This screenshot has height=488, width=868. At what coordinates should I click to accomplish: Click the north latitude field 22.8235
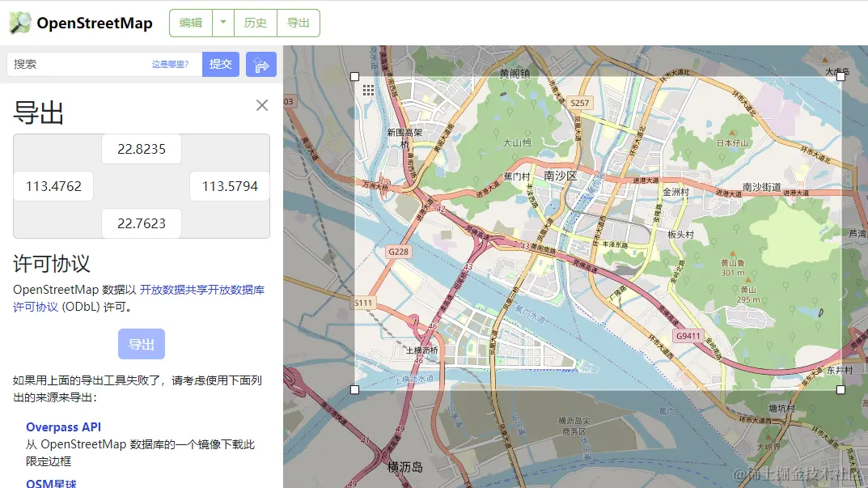[x=141, y=149]
